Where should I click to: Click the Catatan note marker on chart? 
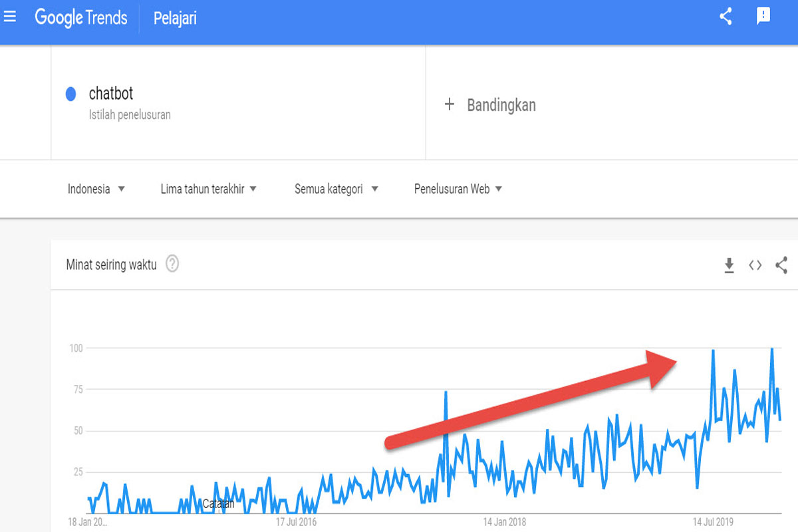point(219,503)
